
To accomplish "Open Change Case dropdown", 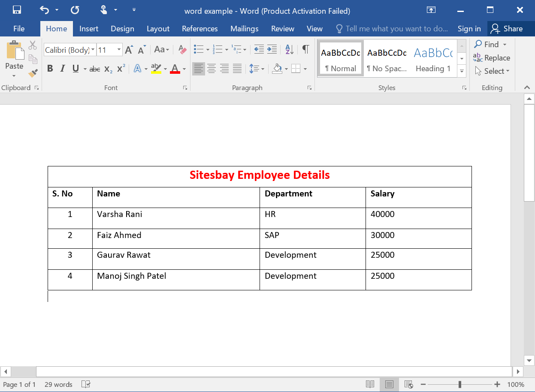I will 162,50.
